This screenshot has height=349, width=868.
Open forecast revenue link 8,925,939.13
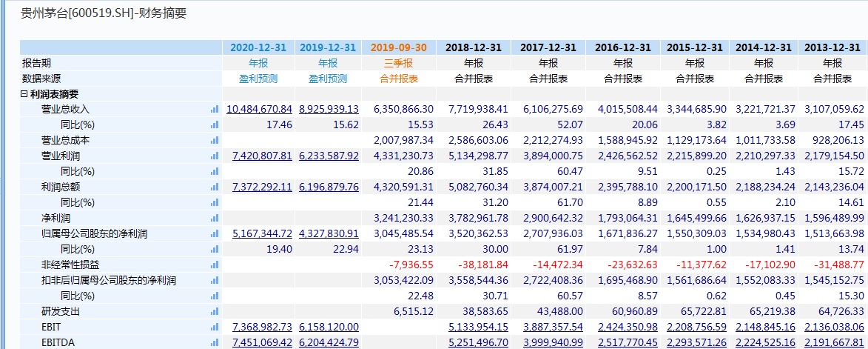329,110
